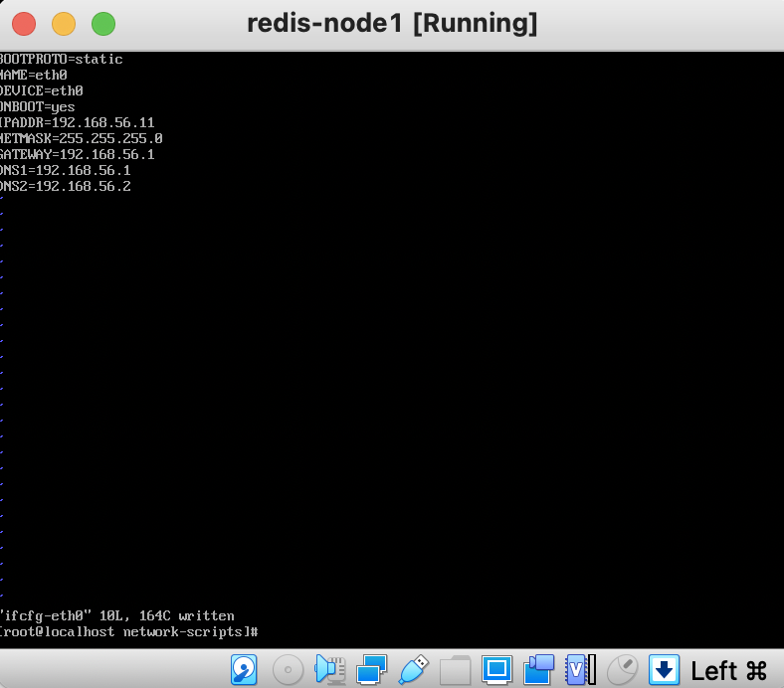Open the audio settings indicator

coord(330,669)
